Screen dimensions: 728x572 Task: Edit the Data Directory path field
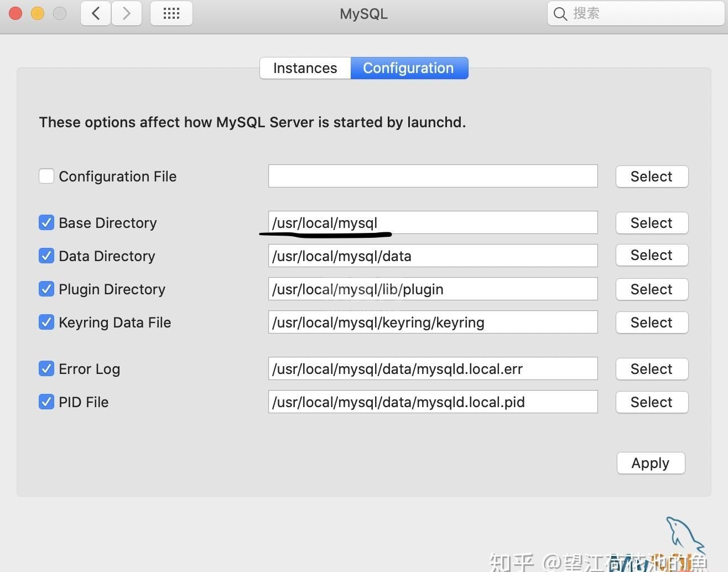tap(433, 256)
